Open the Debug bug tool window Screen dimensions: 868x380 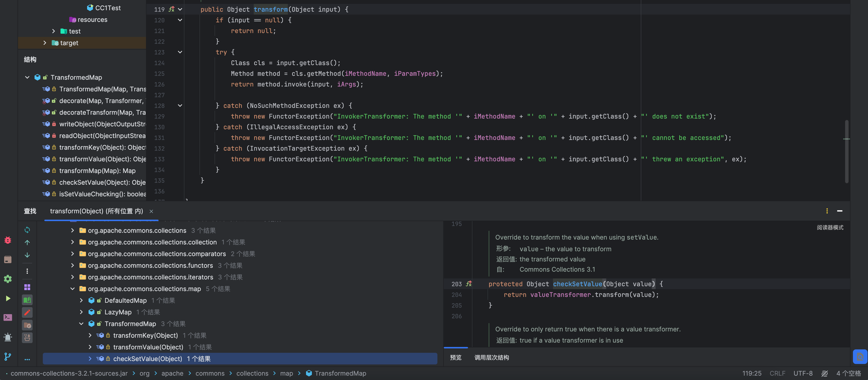pos(8,240)
